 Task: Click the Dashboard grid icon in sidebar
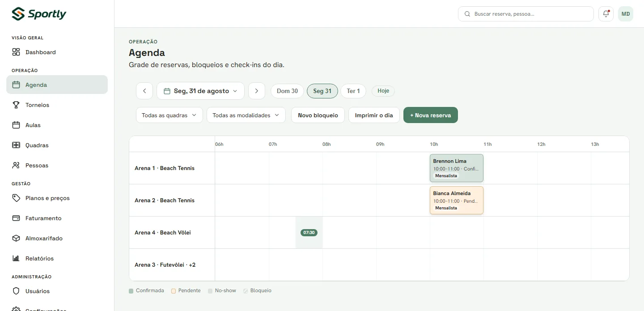pos(16,52)
